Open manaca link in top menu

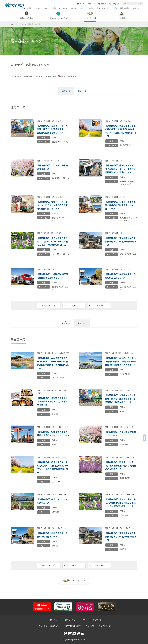(73, 8)
